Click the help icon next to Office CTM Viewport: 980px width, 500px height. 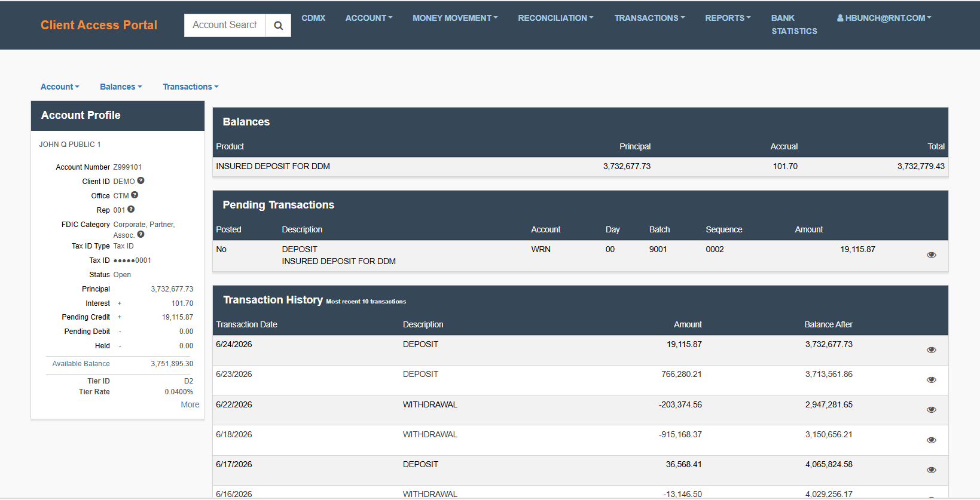point(135,195)
